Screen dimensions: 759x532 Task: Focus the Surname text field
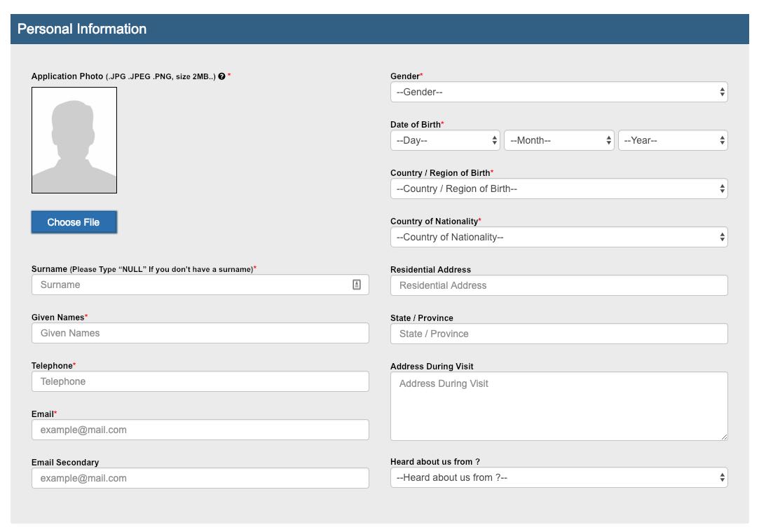click(189, 285)
